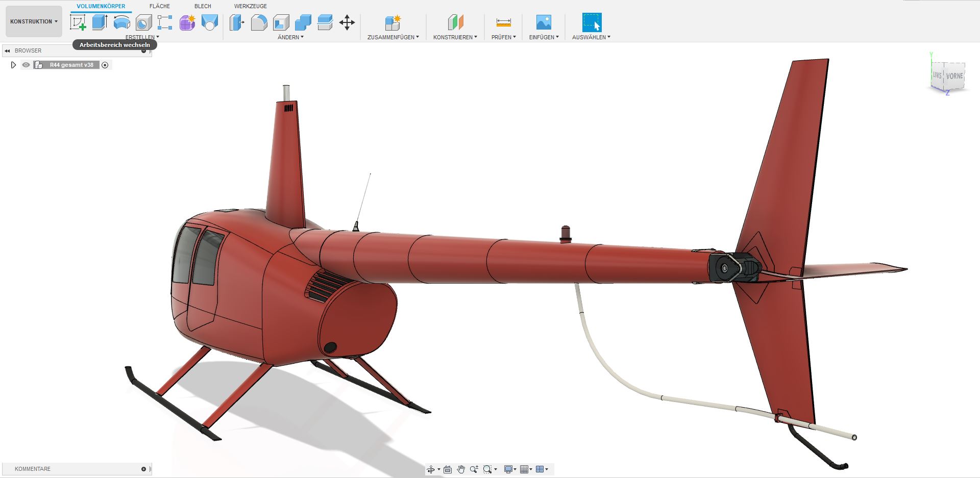Click the Create Sketch icon
Viewport: 980px width, 478px height.
point(78,22)
